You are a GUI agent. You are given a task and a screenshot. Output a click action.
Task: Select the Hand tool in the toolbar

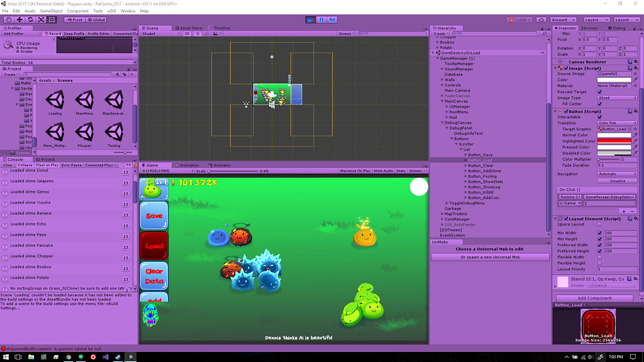[x=9, y=19]
